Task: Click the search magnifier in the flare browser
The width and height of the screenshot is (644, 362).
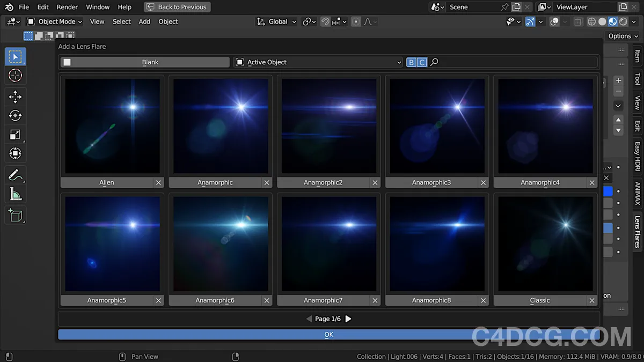Action: 434,62
